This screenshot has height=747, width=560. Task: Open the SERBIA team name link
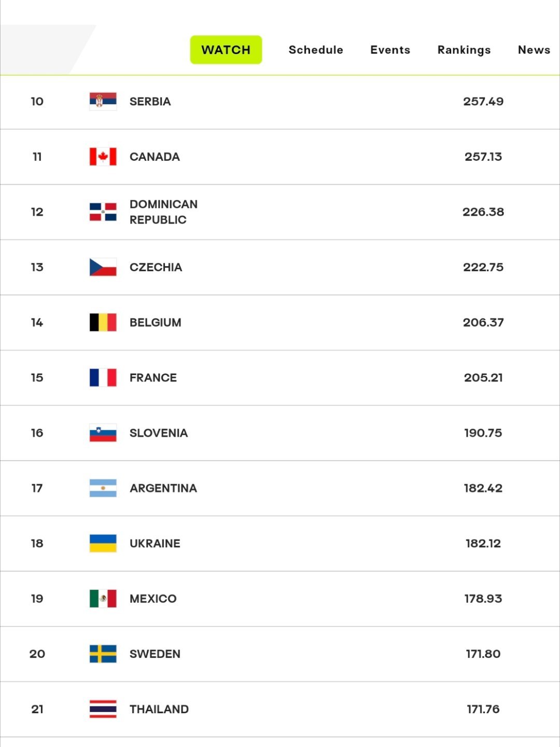tap(150, 101)
